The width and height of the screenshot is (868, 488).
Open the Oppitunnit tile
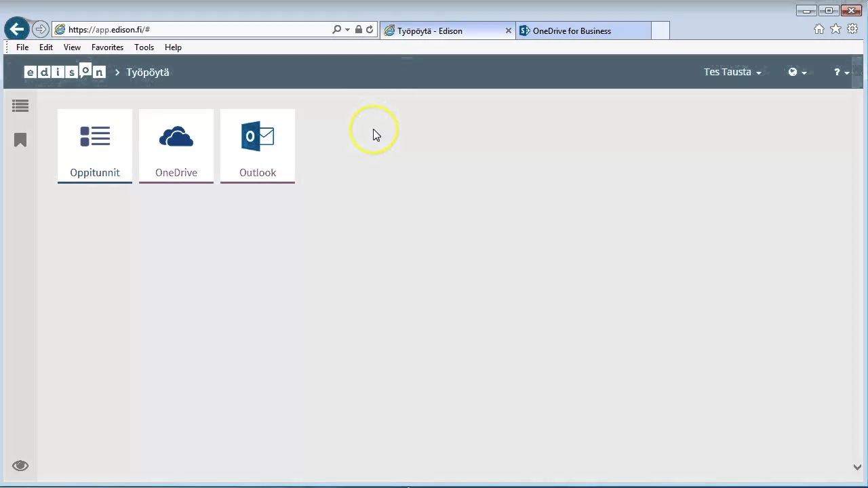[95, 146]
